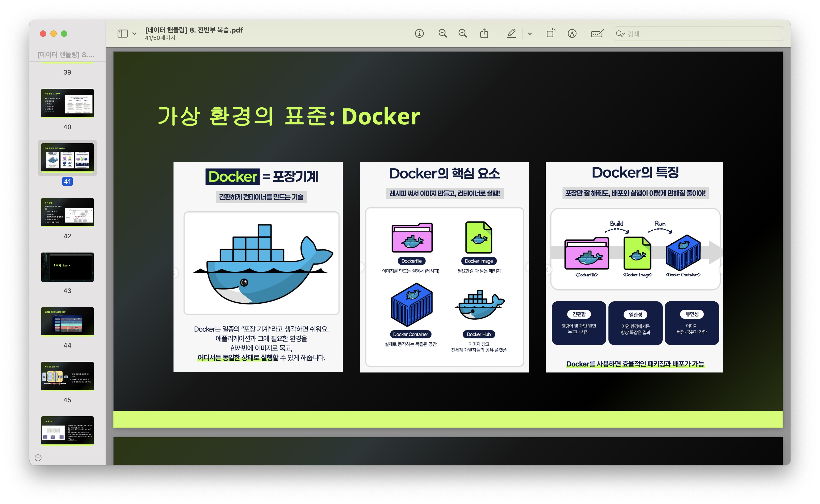Click the zoom out magnifier icon
820x504 pixels.
(x=442, y=33)
